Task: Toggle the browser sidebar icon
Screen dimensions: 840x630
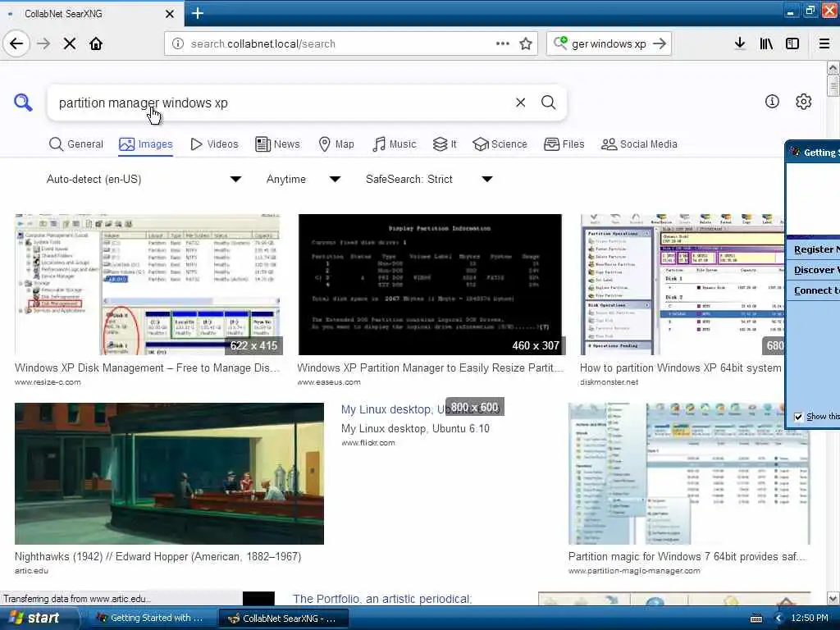Action: pos(792,43)
